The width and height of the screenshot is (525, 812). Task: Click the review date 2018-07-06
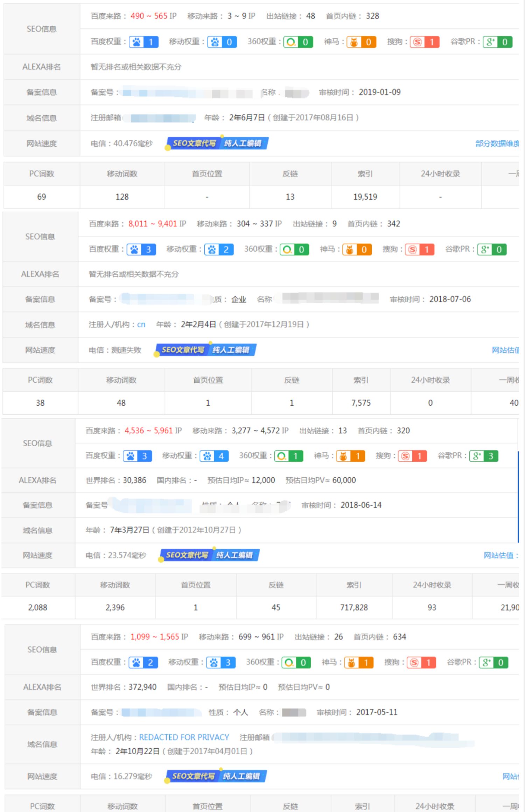(x=450, y=299)
